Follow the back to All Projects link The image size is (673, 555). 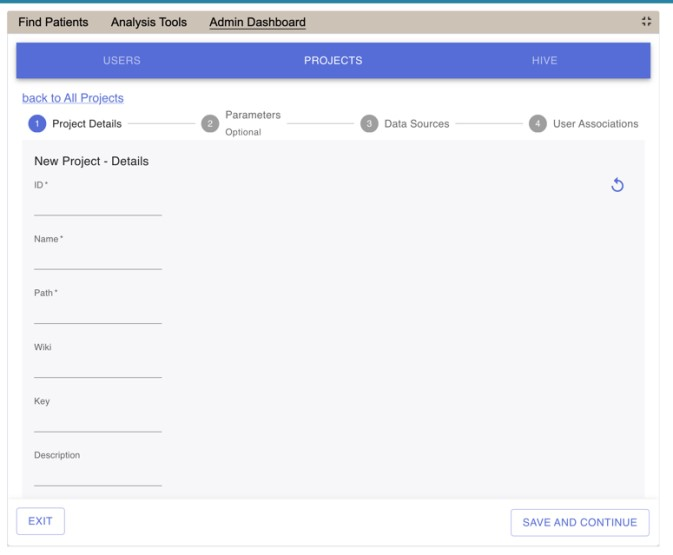(72, 98)
